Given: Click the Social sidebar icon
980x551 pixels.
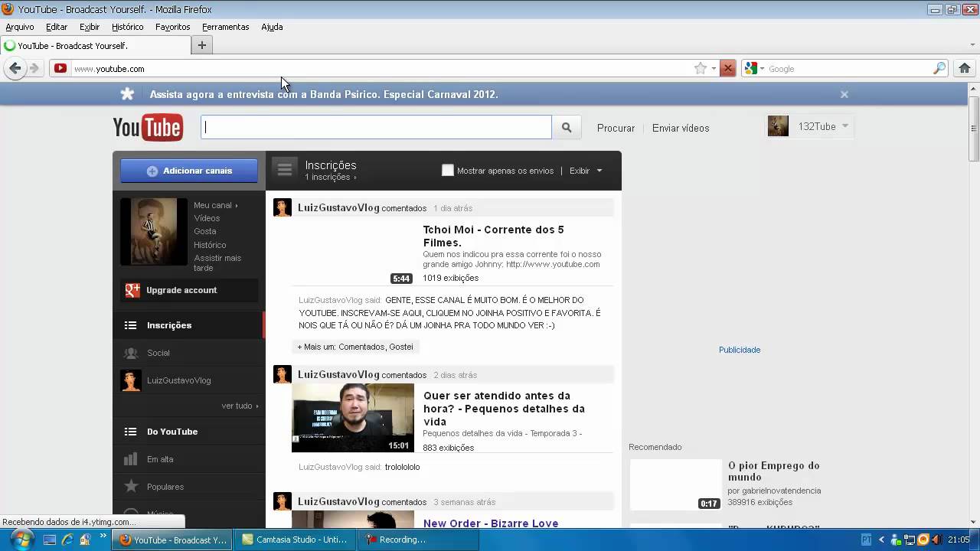Looking at the screenshot, I should pos(130,353).
